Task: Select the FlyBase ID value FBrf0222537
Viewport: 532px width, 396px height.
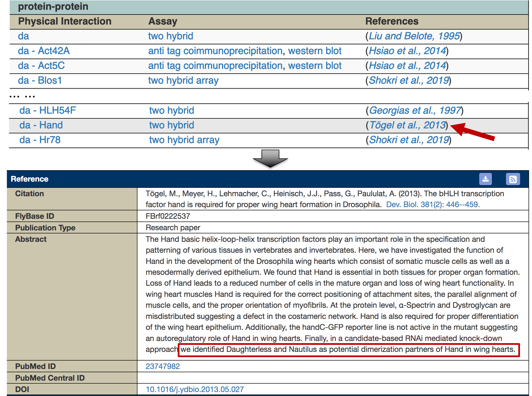Action: click(168, 216)
